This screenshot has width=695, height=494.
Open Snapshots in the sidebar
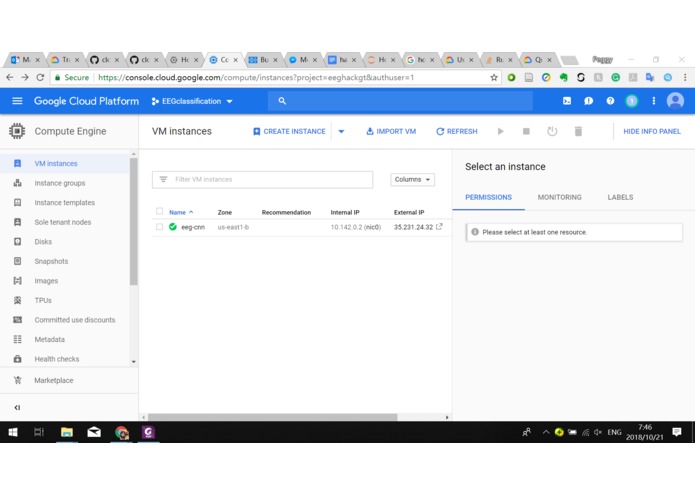click(x=65, y=261)
